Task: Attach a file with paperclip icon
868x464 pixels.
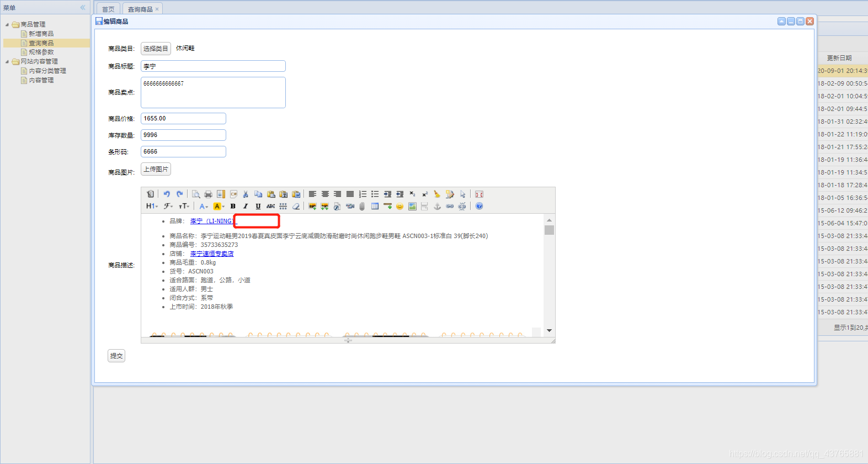Action: pyautogui.click(x=362, y=206)
